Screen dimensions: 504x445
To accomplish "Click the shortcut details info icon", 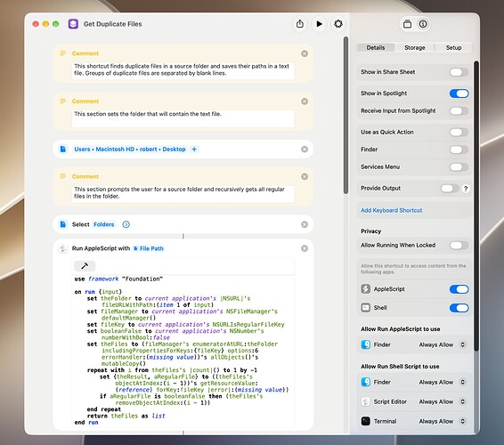I will pyautogui.click(x=423, y=24).
